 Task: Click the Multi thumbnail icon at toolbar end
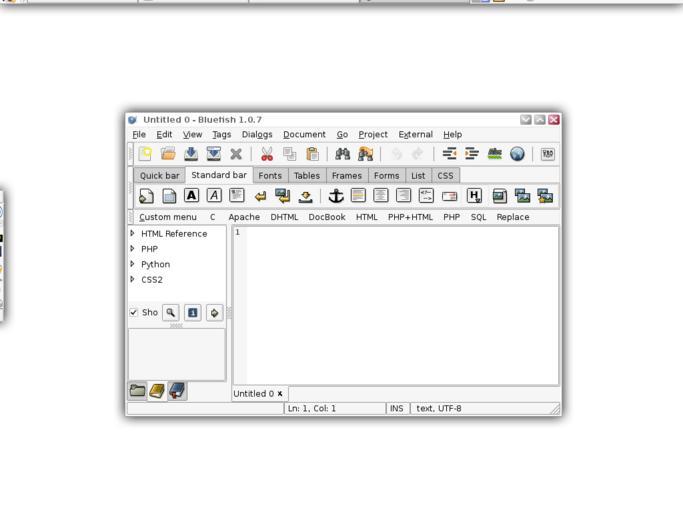click(545, 196)
